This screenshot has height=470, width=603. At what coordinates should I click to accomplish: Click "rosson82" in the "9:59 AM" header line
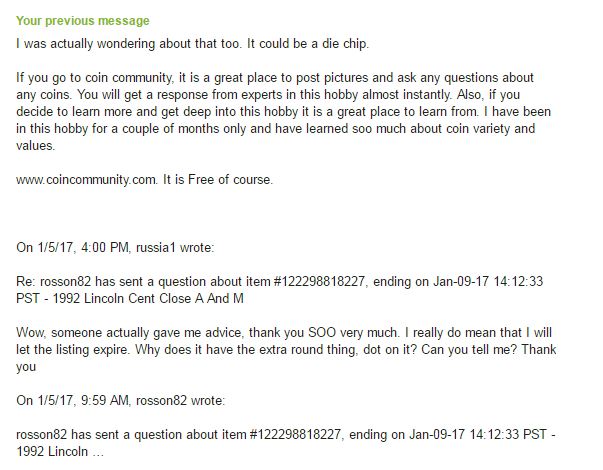161,400
